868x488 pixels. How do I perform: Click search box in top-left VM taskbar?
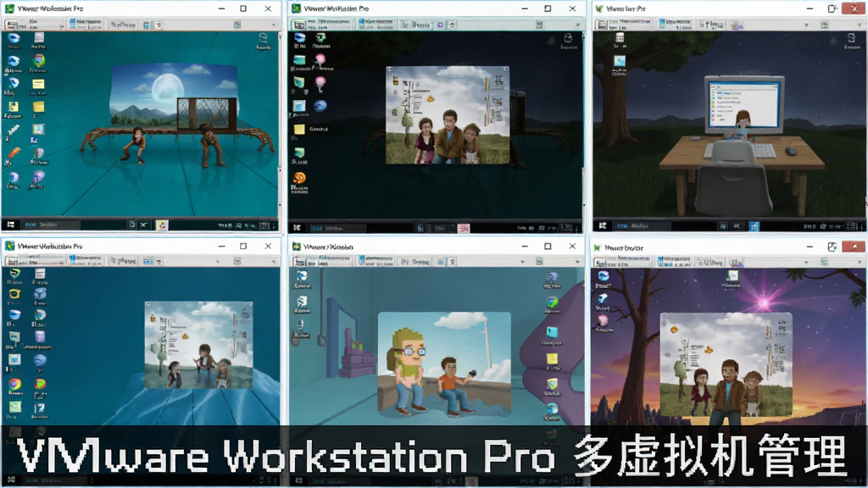(50, 225)
